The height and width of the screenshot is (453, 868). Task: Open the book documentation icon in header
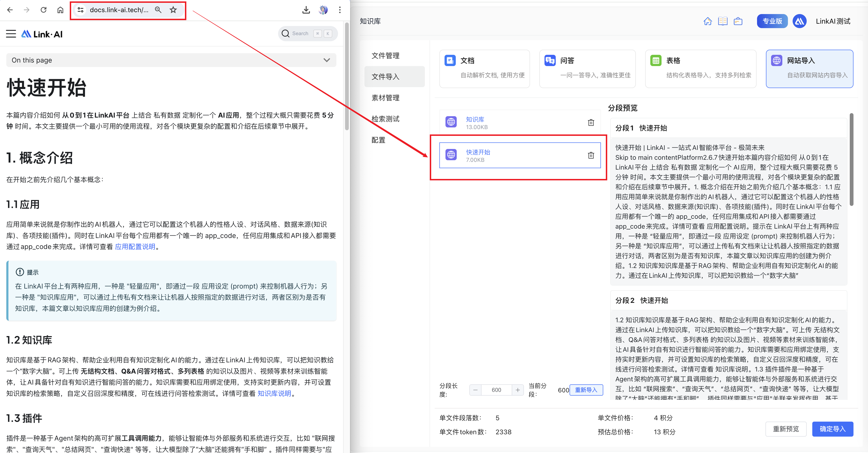722,21
